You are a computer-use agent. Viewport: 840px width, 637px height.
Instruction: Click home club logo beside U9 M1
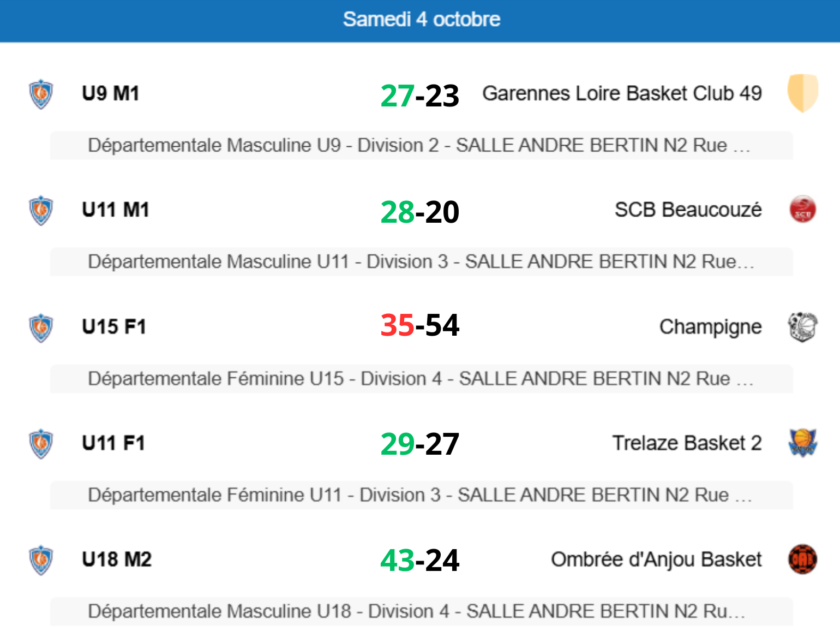(41, 94)
